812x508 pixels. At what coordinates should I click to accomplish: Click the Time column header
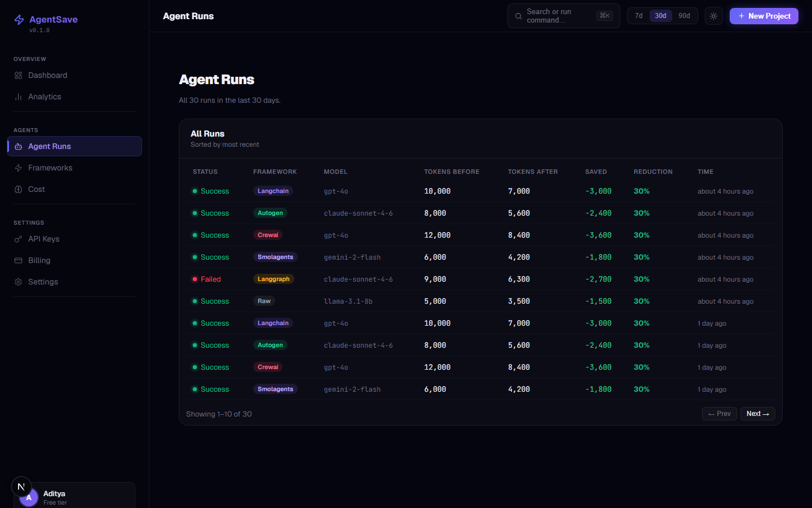705,172
